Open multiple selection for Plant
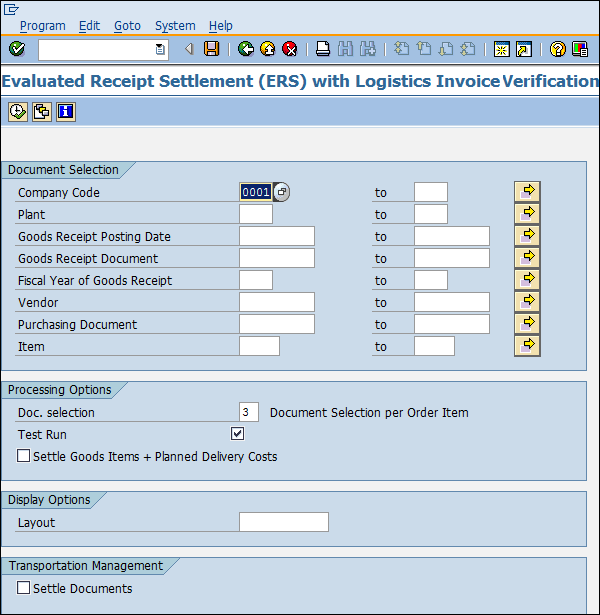The height and width of the screenshot is (615, 600). tap(527, 214)
